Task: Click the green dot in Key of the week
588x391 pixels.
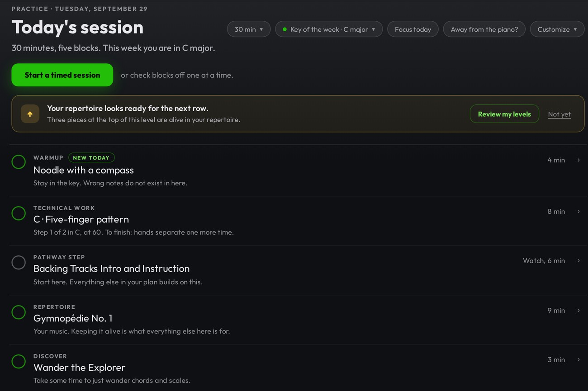Action: pos(285,29)
